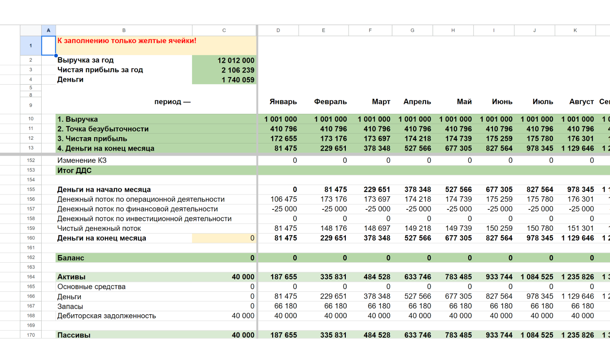Click the select-all corner box

coord(30,30)
